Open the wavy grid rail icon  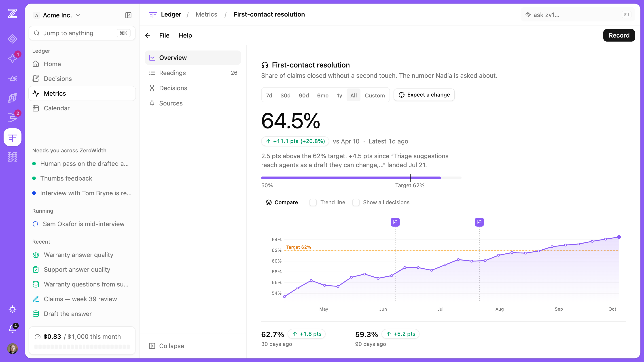point(12,157)
